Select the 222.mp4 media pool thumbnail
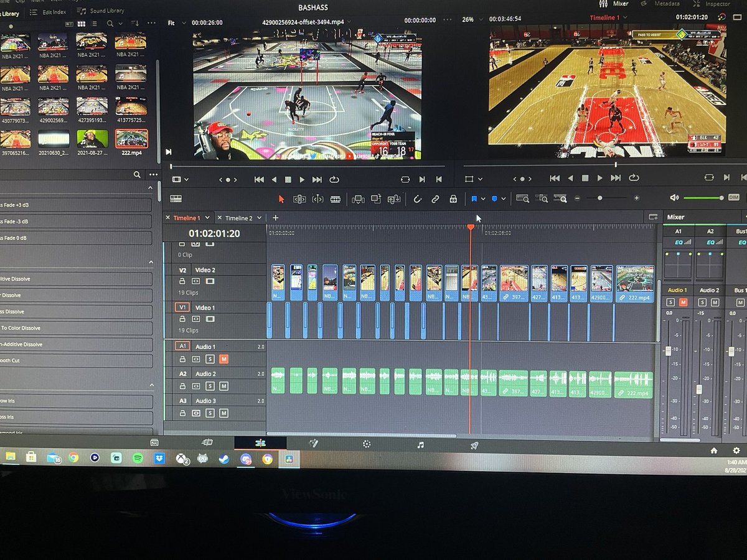Viewport: 747px width, 560px height. tap(131, 138)
